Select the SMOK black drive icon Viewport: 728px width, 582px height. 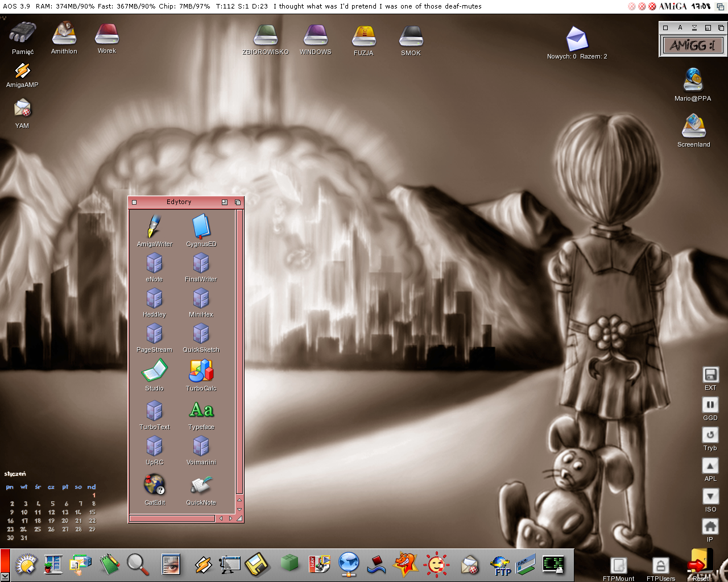point(411,36)
